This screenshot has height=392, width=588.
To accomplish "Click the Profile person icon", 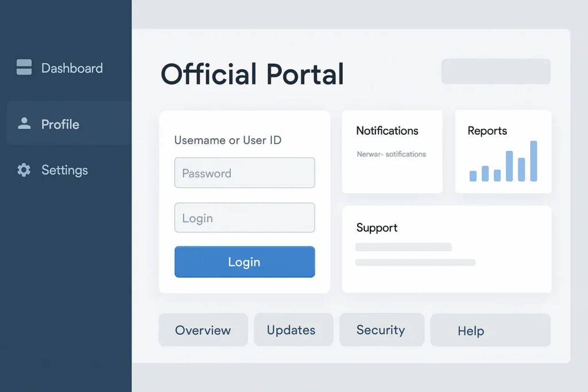I will coord(24,123).
